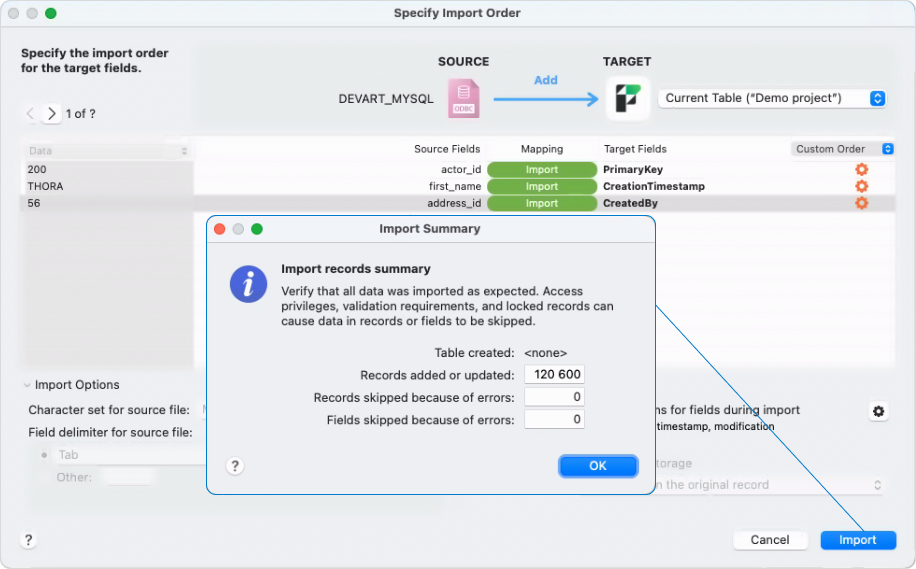Image resolution: width=916 pixels, height=569 pixels.
Task: Click the ODBC source database icon
Action: click(x=464, y=99)
